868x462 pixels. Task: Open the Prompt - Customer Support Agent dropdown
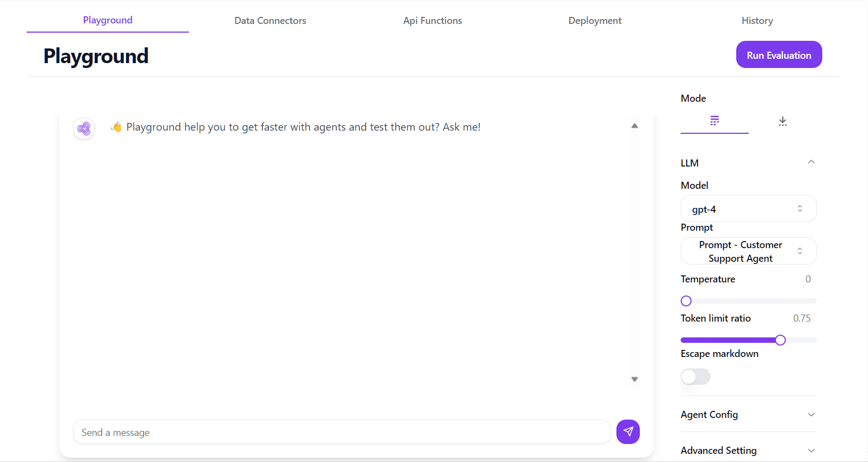tap(748, 251)
